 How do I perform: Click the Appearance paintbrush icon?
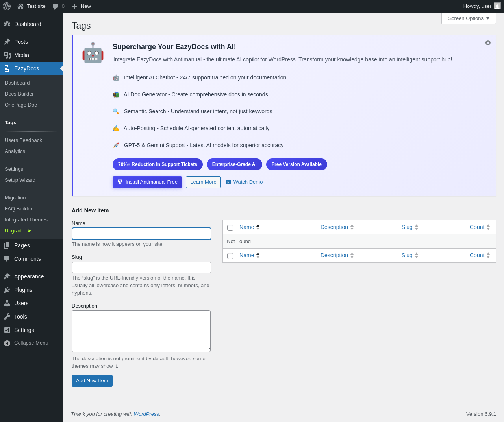point(7,276)
